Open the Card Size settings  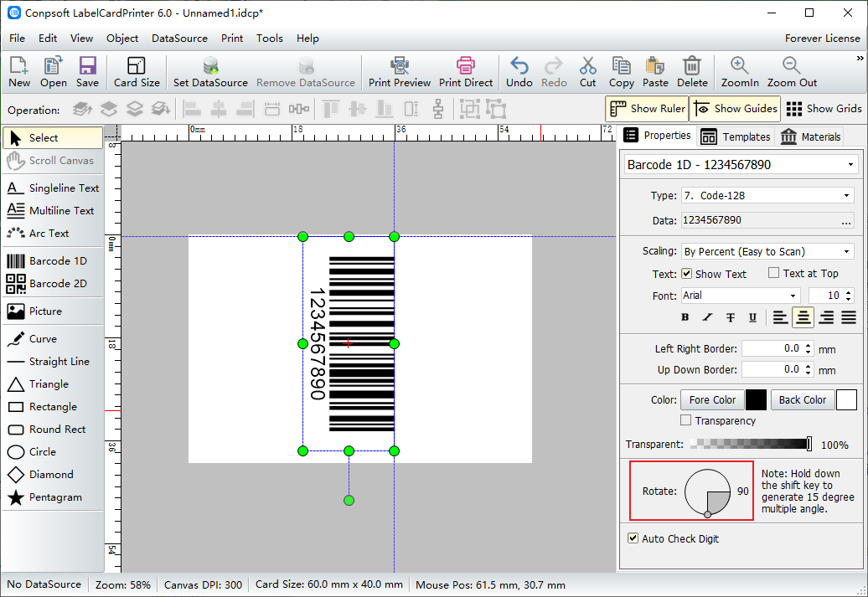[x=137, y=72]
